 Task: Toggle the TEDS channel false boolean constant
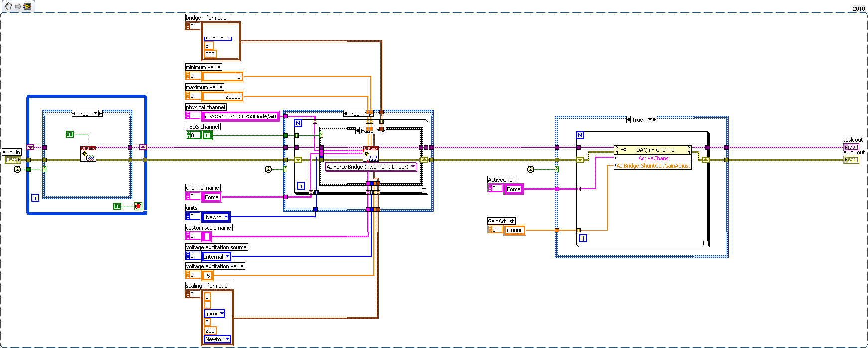pyautogui.click(x=207, y=135)
